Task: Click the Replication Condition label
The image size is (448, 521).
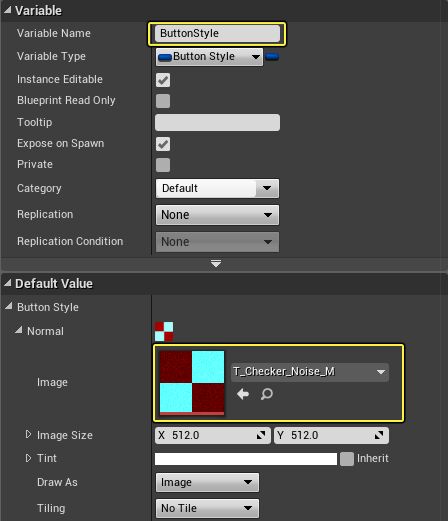Action: click(x=70, y=241)
